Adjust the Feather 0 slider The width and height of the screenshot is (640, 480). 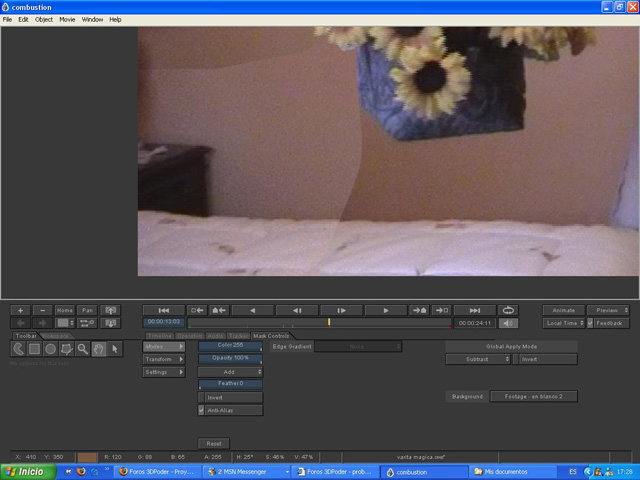coord(230,384)
